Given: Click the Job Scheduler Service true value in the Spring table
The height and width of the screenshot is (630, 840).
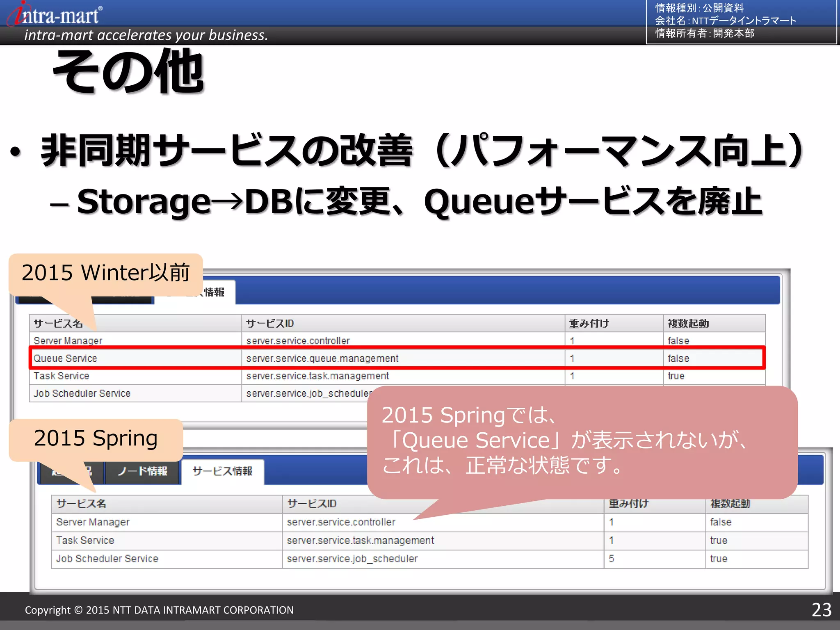Looking at the screenshot, I should (719, 559).
